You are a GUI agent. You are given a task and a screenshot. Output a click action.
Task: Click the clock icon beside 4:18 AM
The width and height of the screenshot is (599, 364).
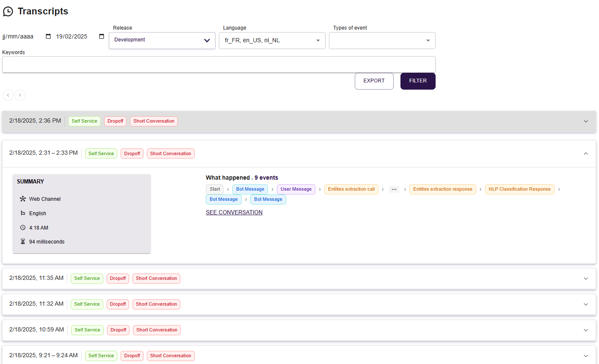(x=23, y=227)
